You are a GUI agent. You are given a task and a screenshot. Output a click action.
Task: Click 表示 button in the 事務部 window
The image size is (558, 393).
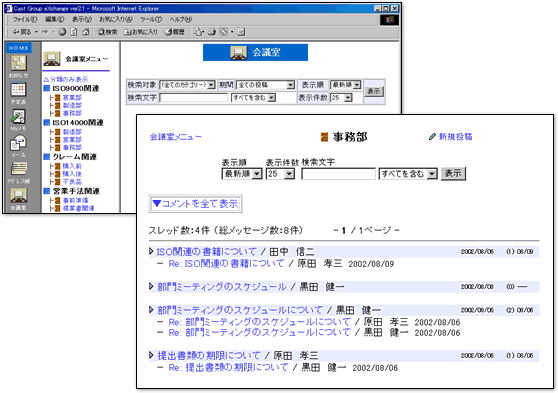[453, 174]
